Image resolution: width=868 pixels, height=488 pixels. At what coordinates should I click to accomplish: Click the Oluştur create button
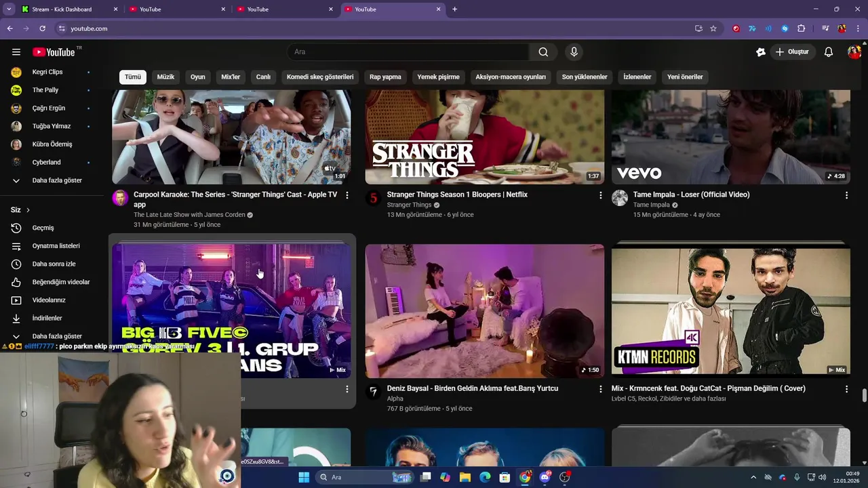click(793, 52)
